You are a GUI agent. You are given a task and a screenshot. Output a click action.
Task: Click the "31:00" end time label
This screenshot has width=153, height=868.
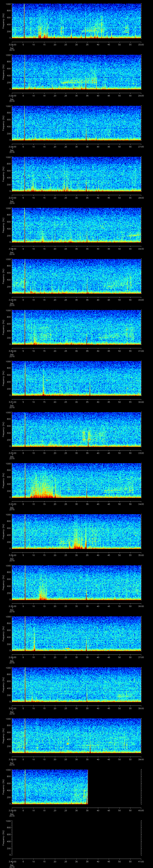point(141,351)
